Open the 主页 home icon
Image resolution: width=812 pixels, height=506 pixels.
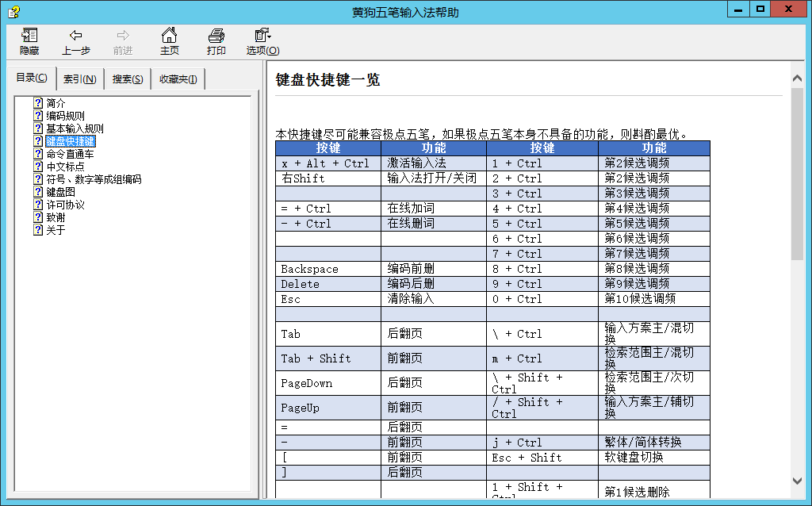coord(169,36)
